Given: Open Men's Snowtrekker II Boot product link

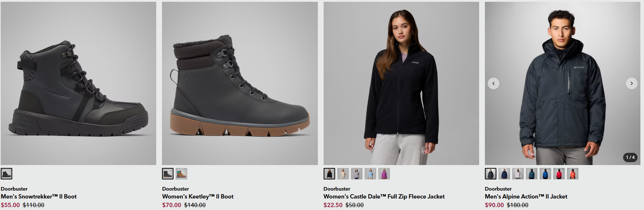Looking at the screenshot, I should [39, 196].
